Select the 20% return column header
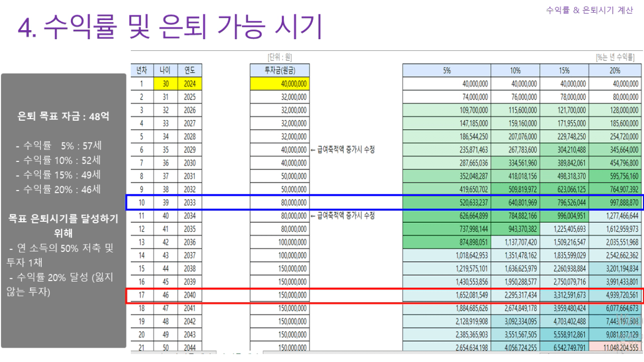The height and width of the screenshot is (362, 644). (x=614, y=70)
